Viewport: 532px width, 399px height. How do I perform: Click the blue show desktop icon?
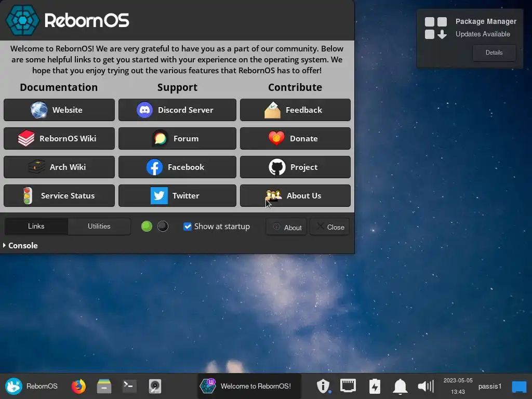point(519,387)
